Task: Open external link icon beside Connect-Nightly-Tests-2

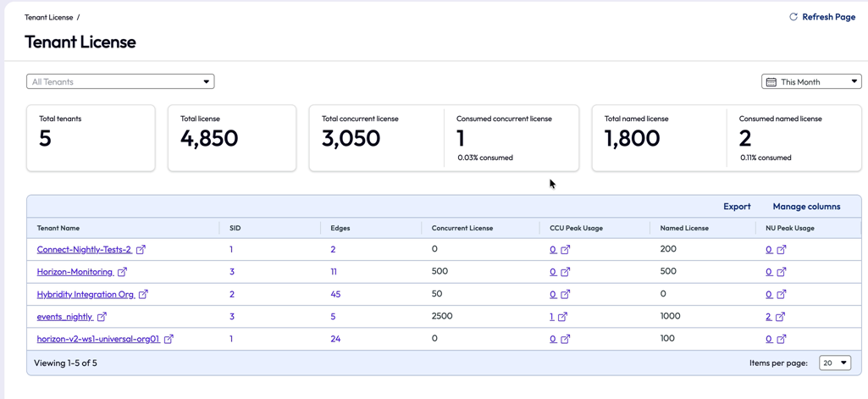Action: tap(141, 250)
